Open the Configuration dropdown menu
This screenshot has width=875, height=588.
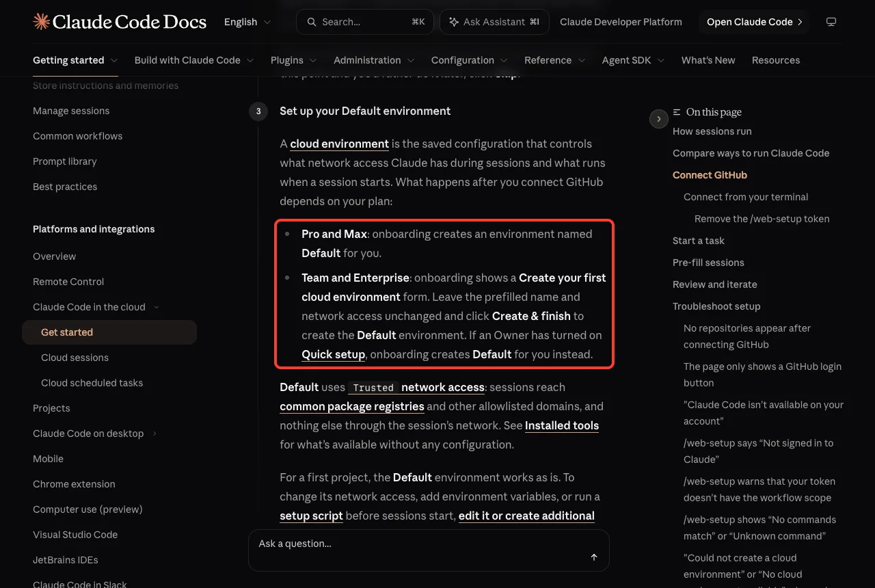470,60
